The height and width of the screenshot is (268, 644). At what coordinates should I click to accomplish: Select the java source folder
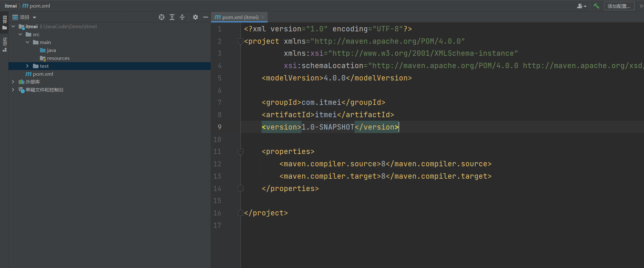coord(48,50)
